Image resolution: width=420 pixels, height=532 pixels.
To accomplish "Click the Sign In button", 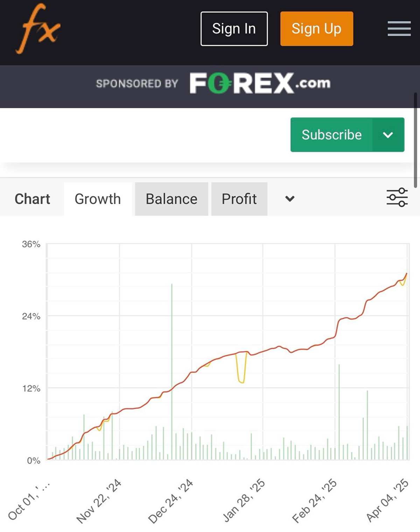I will click(x=234, y=29).
